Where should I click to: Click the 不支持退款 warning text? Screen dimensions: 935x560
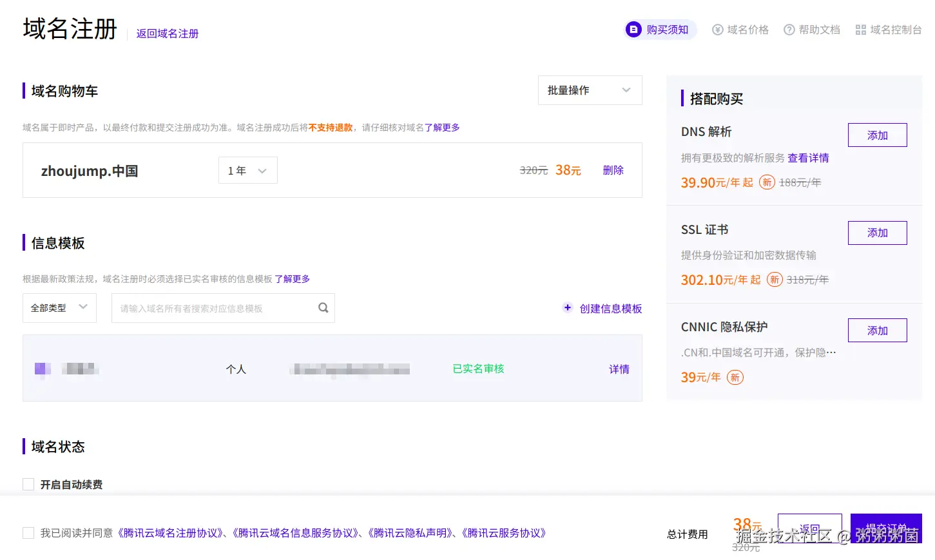coord(331,128)
